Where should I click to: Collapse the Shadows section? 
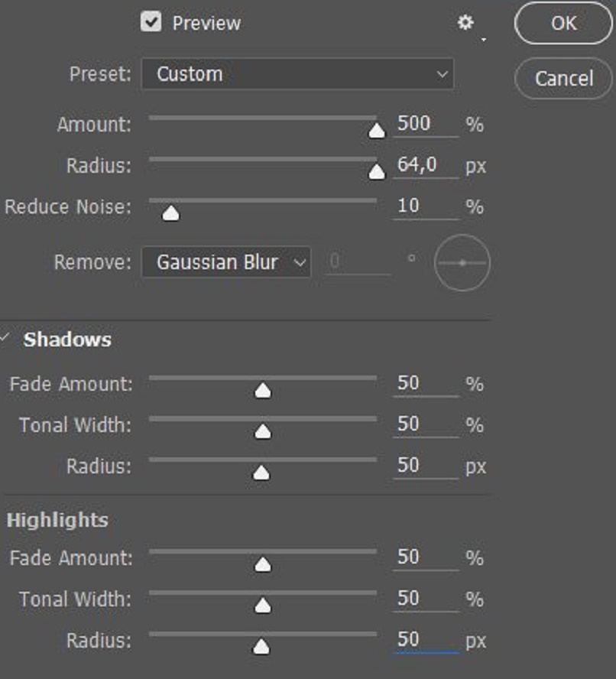coord(7,339)
